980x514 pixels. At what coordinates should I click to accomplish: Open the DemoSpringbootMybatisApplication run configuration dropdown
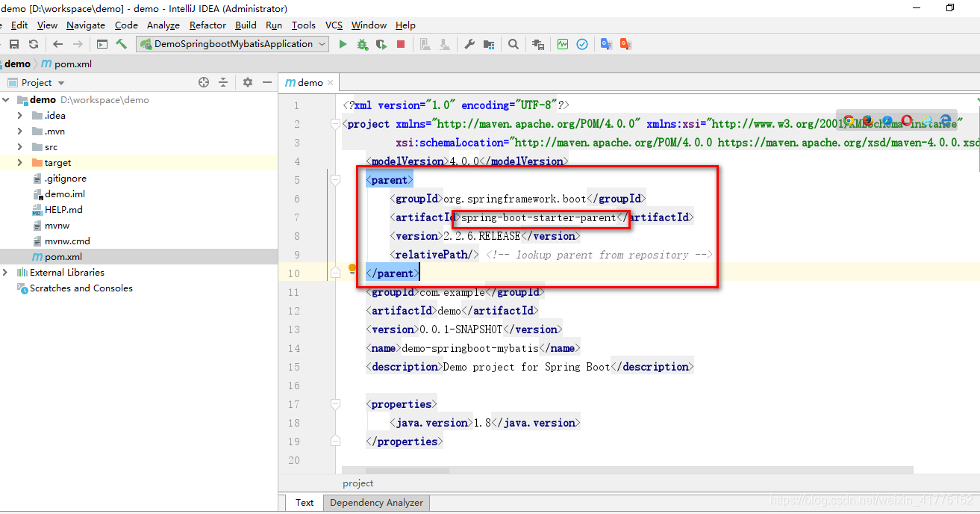pos(232,44)
